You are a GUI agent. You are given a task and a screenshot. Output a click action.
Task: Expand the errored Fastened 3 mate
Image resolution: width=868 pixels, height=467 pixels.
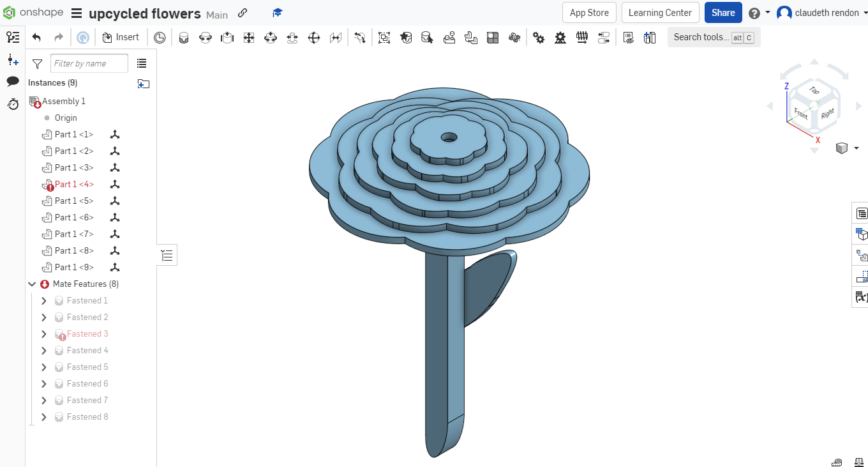coord(44,333)
